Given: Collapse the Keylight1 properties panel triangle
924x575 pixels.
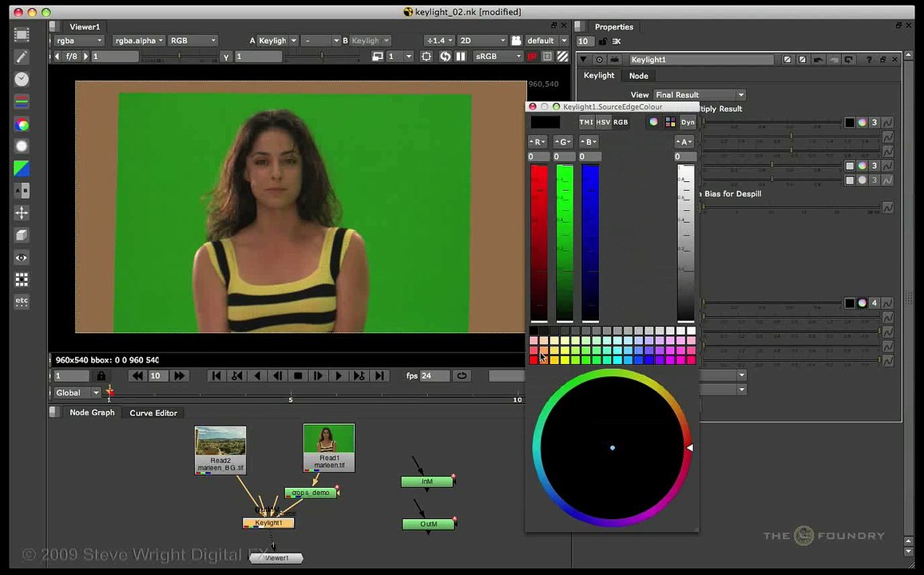Looking at the screenshot, I should click(x=584, y=60).
